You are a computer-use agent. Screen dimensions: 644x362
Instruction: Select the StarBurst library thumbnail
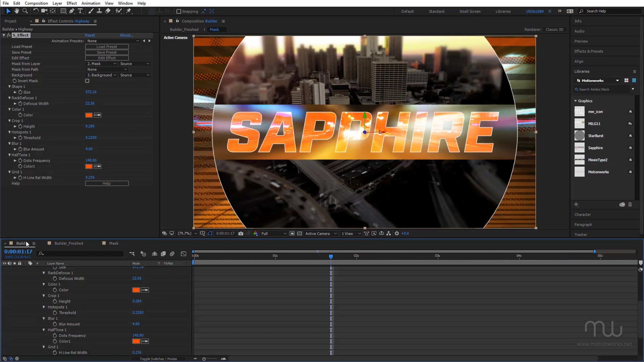[x=579, y=136]
